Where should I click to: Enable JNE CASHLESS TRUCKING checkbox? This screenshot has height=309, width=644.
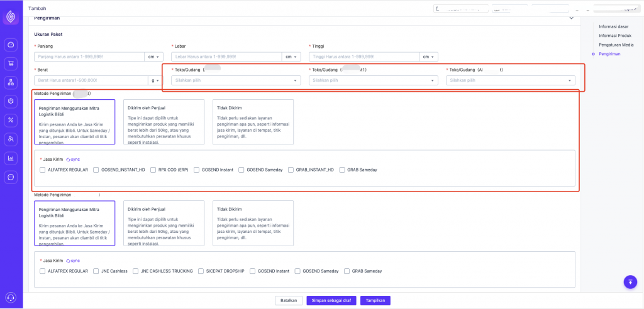[x=136, y=271]
